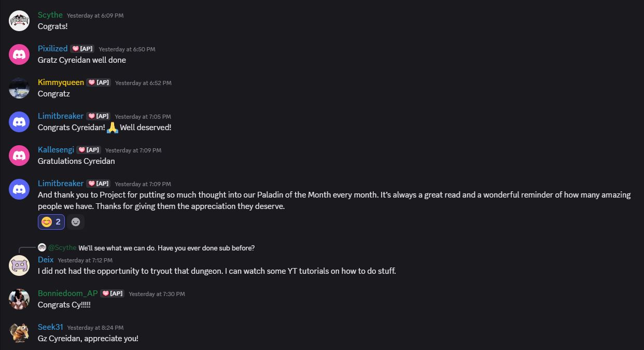Image resolution: width=644 pixels, height=350 pixels.
Task: Open Limitbreaker's username on the Congrats message
Action: 61,116
